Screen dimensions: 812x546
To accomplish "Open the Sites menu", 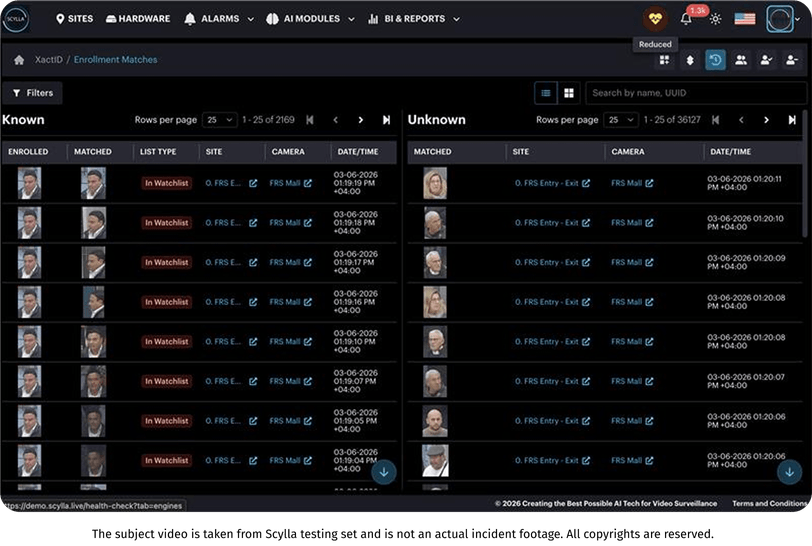I will coord(75,19).
